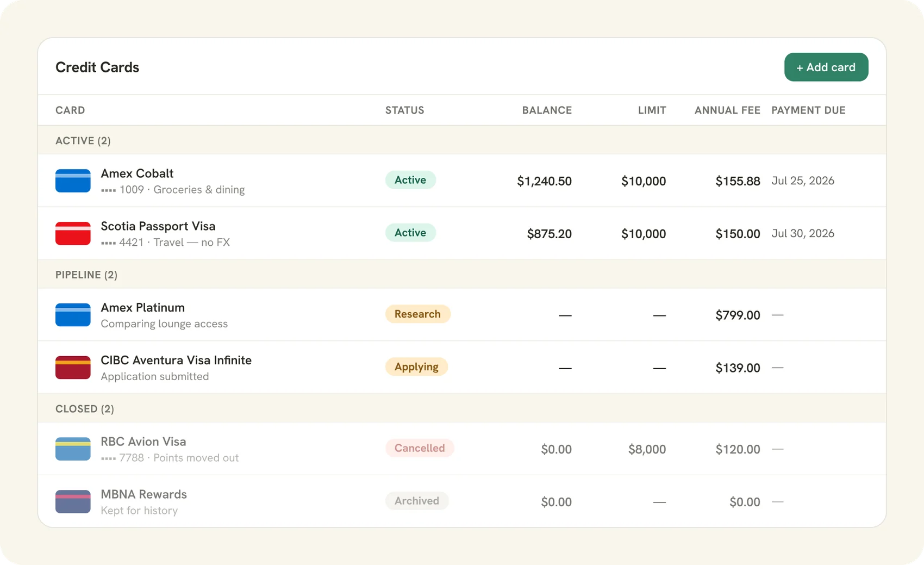Viewport: 924px width, 565px height.
Task: Open the Scotia Passport Visa card name
Action: click(x=158, y=226)
